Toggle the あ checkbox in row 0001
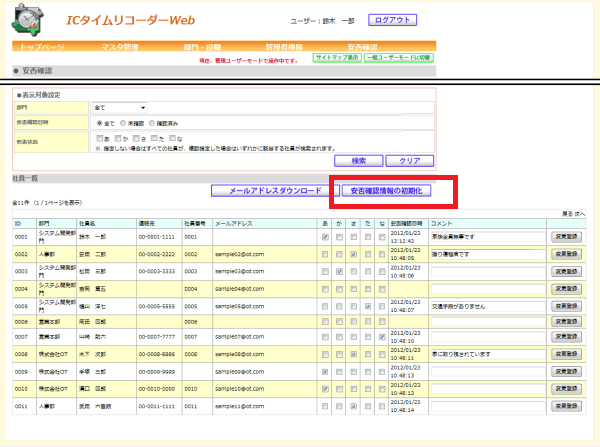The width and height of the screenshot is (600, 447). pyautogui.click(x=325, y=237)
